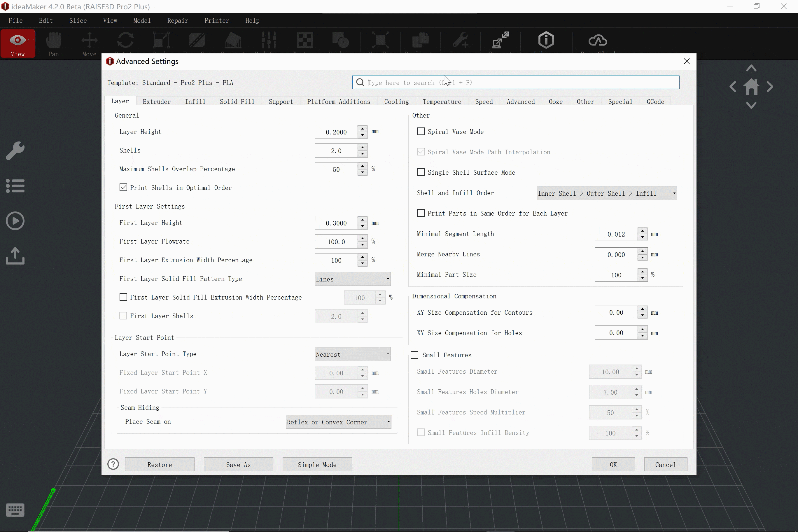The width and height of the screenshot is (798, 532).
Task: Click the play circle sidebar icon
Action: [x=15, y=221]
